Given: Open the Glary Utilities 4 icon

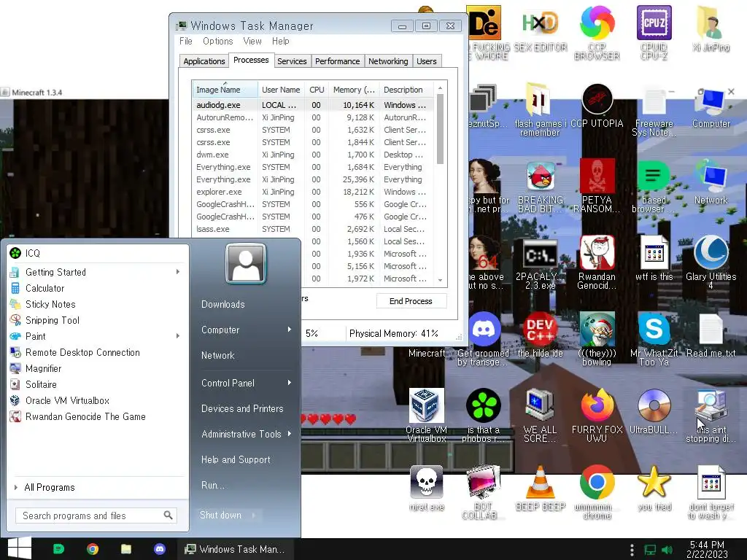Looking at the screenshot, I should tap(711, 262).
